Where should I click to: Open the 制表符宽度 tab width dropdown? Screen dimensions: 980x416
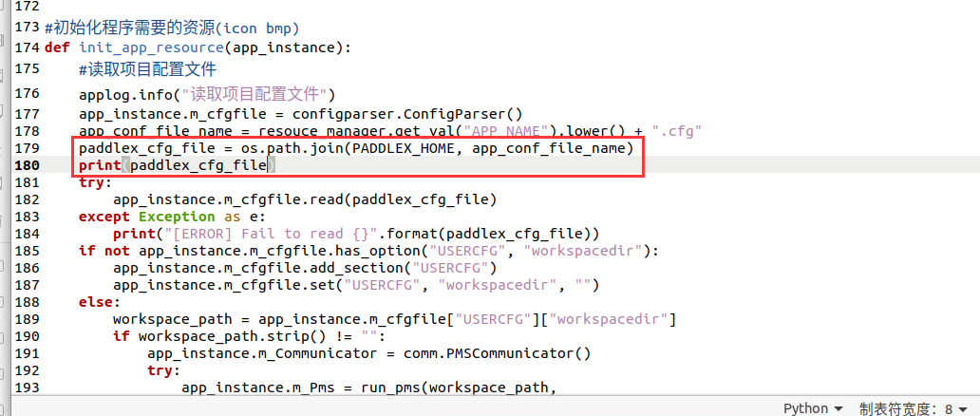coord(914,408)
